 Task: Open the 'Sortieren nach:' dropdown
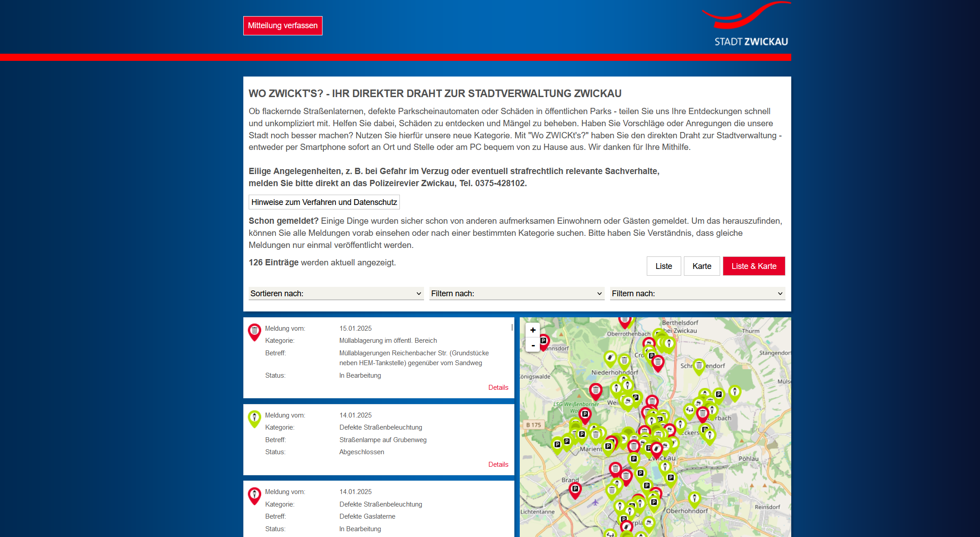point(336,294)
